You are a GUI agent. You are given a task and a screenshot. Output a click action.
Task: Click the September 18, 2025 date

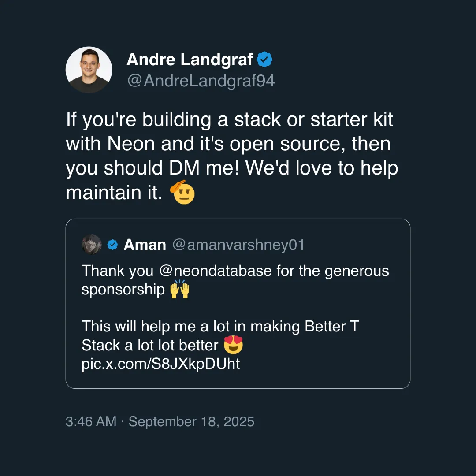192,421
